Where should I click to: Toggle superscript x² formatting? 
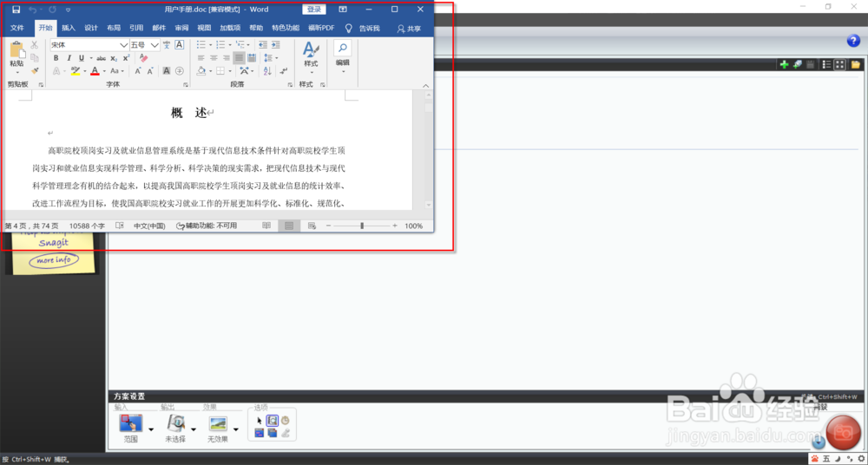[x=126, y=58]
